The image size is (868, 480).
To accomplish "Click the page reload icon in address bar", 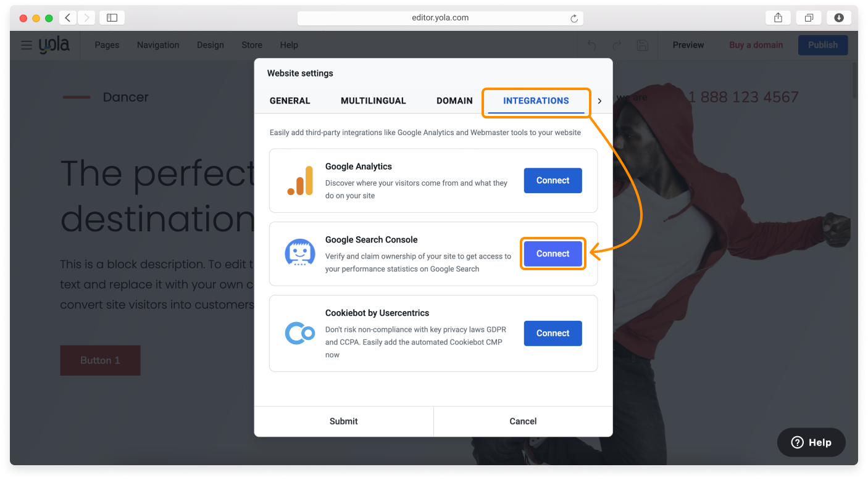I will tap(574, 17).
